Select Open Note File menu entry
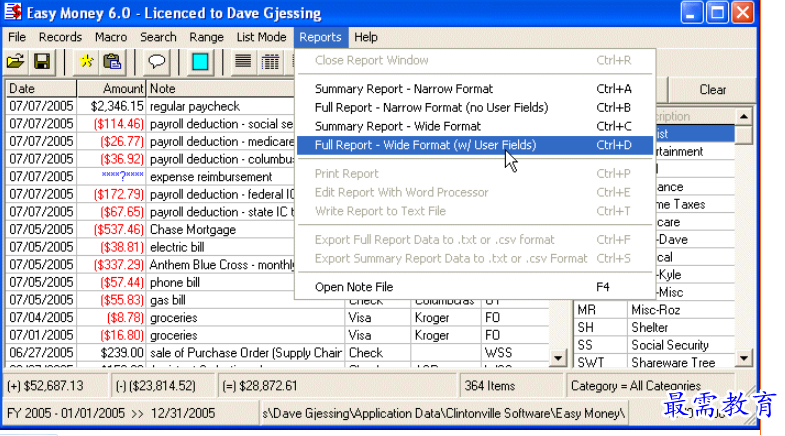785x436 pixels. (x=475, y=287)
